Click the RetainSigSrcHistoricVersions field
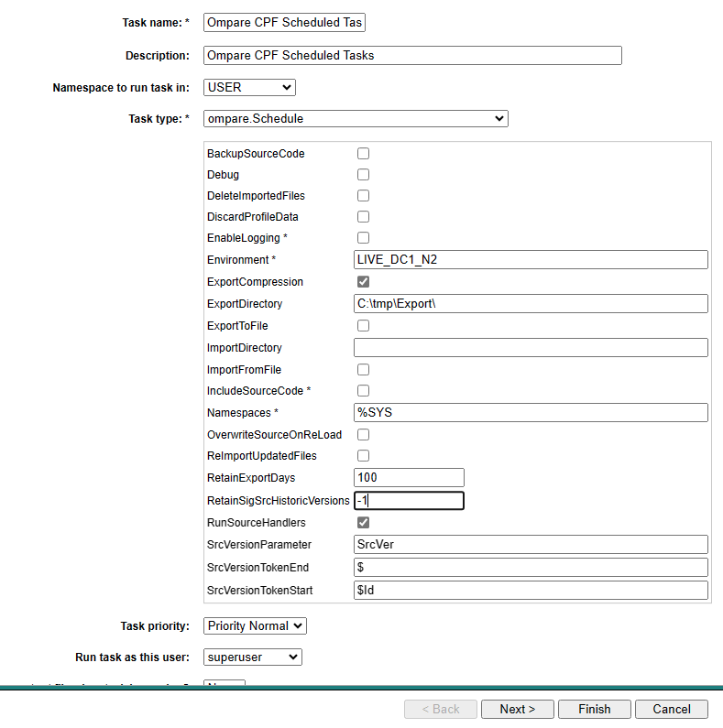The height and width of the screenshot is (728, 723). pyautogui.click(x=409, y=501)
